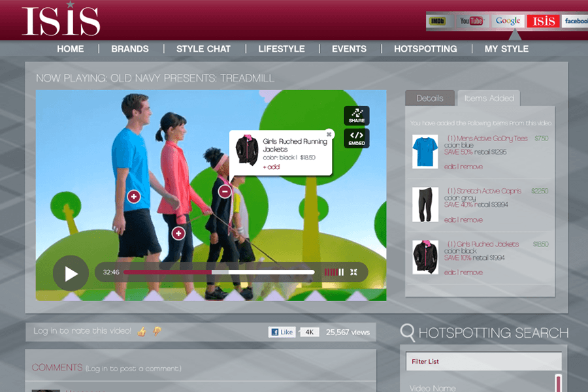Click the Facebook Like button

tap(282, 332)
